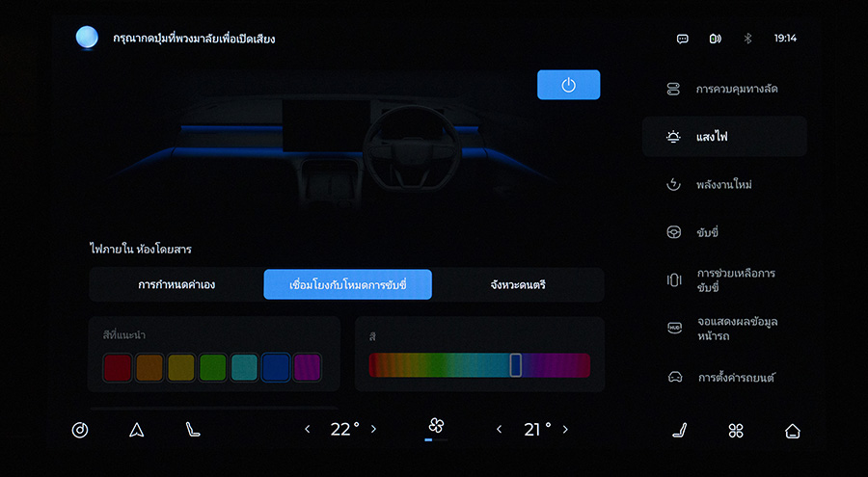This screenshot has height=477, width=868.
Task: Tap the Bluetooth status icon
Action: (746, 39)
